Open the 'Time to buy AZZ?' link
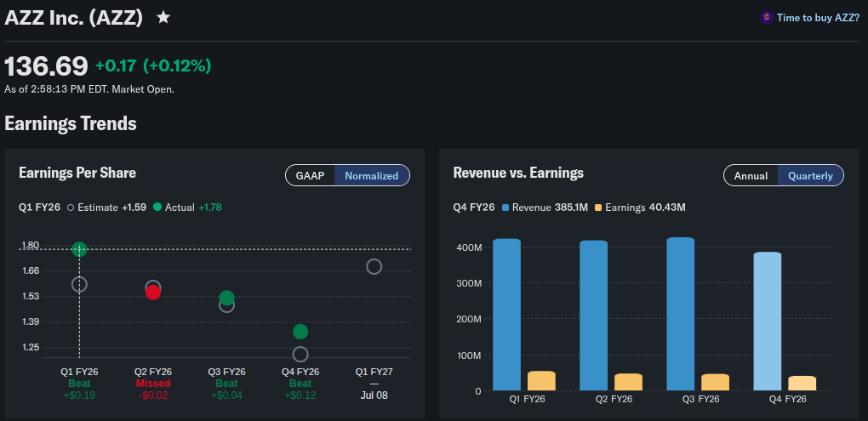868x421 pixels. tap(818, 18)
